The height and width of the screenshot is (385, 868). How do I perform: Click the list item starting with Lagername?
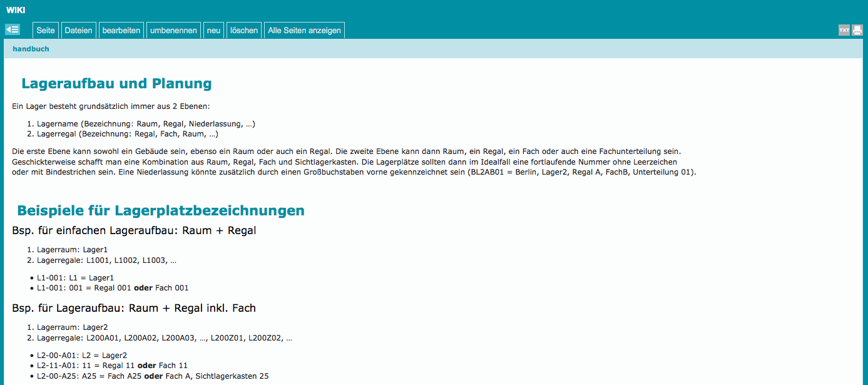145,124
